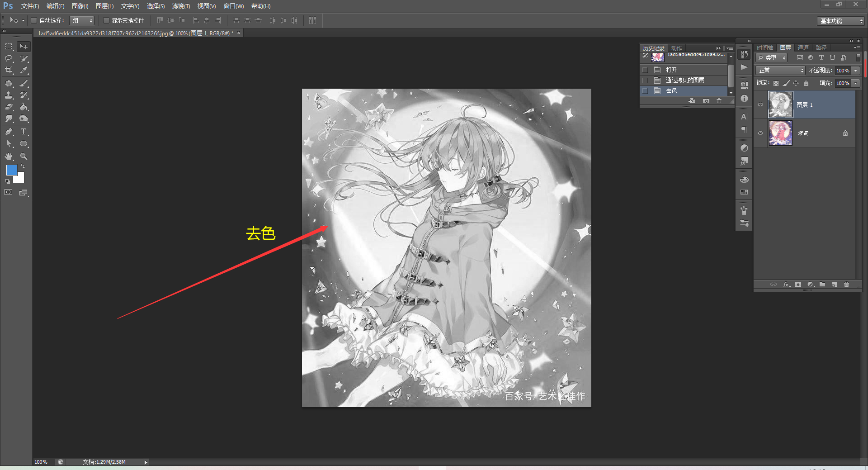Select the Eyedropper tool
The width and height of the screenshot is (868, 470).
(x=24, y=70)
